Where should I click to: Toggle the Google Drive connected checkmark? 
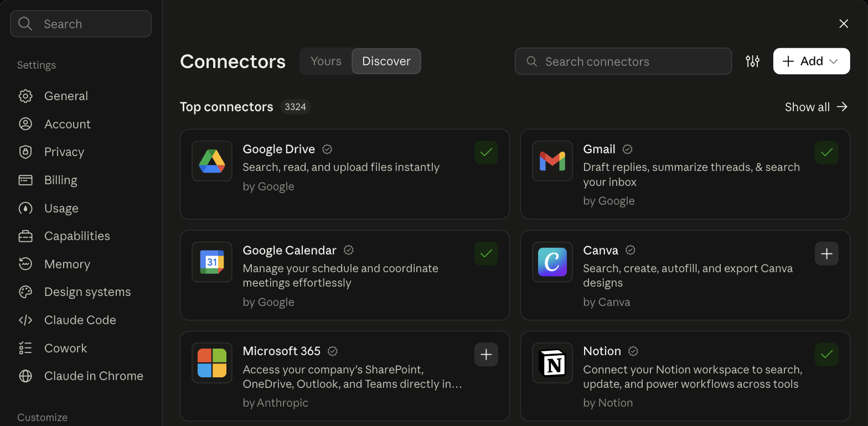click(486, 153)
